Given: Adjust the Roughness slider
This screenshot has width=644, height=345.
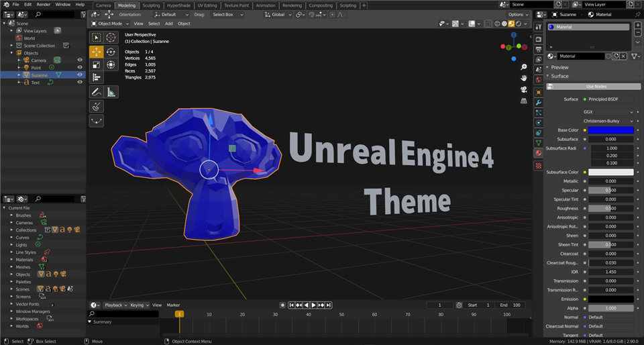Looking at the screenshot, I should (610, 208).
